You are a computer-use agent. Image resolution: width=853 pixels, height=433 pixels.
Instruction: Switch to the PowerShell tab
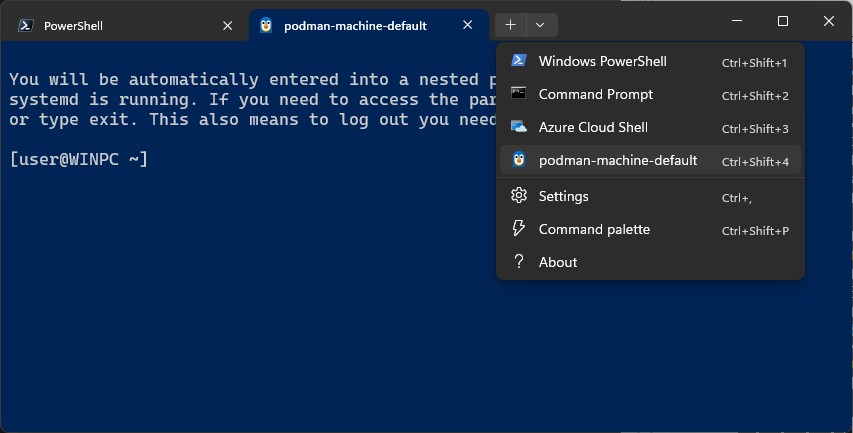(125, 26)
